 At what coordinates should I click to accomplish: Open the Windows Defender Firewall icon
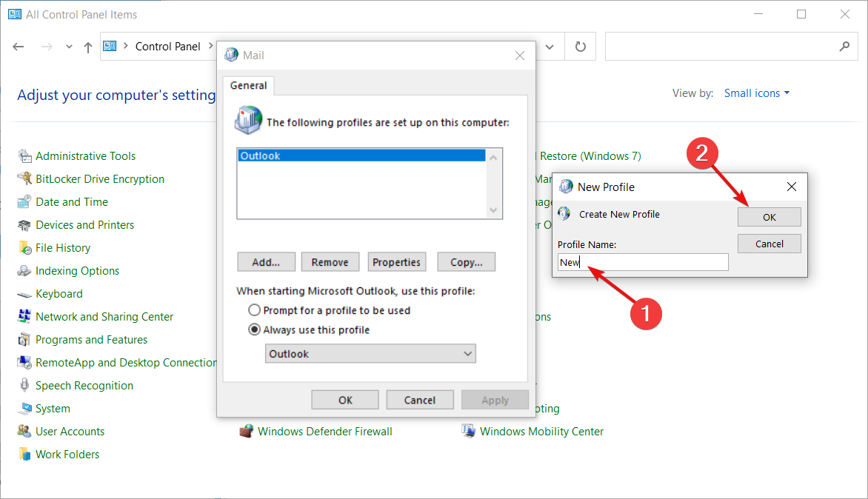(247, 432)
